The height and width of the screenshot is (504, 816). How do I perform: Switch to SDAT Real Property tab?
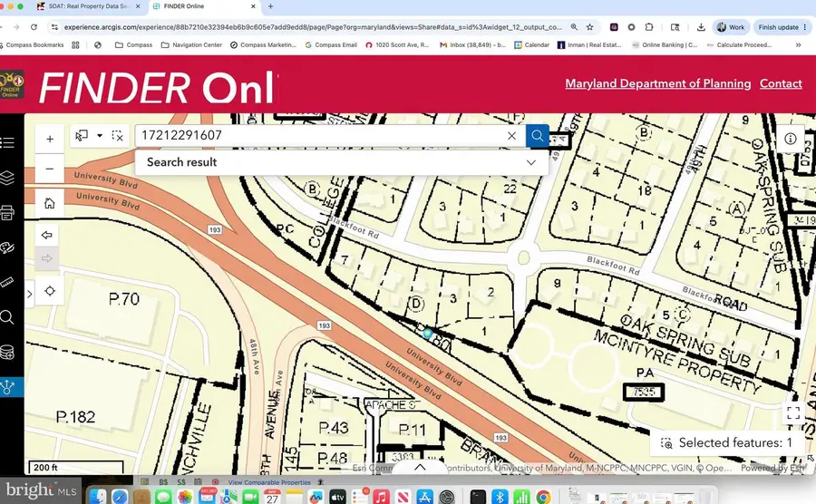pos(89,6)
